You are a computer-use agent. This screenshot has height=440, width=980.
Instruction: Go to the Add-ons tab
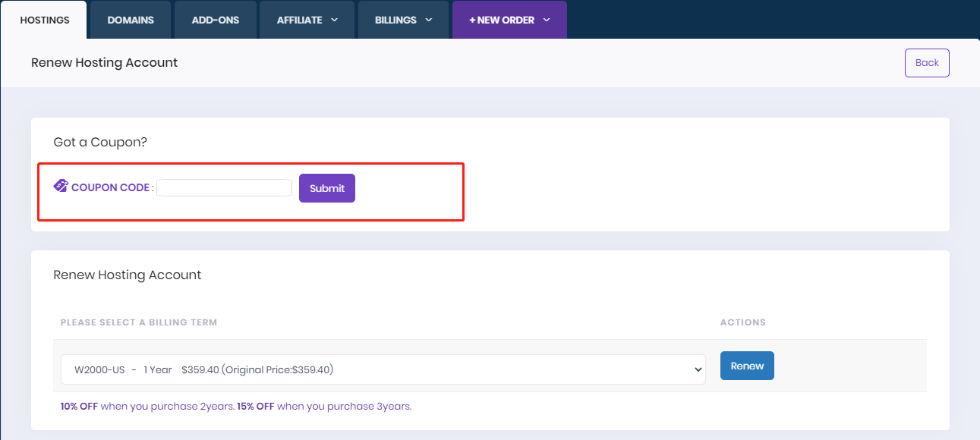215,20
